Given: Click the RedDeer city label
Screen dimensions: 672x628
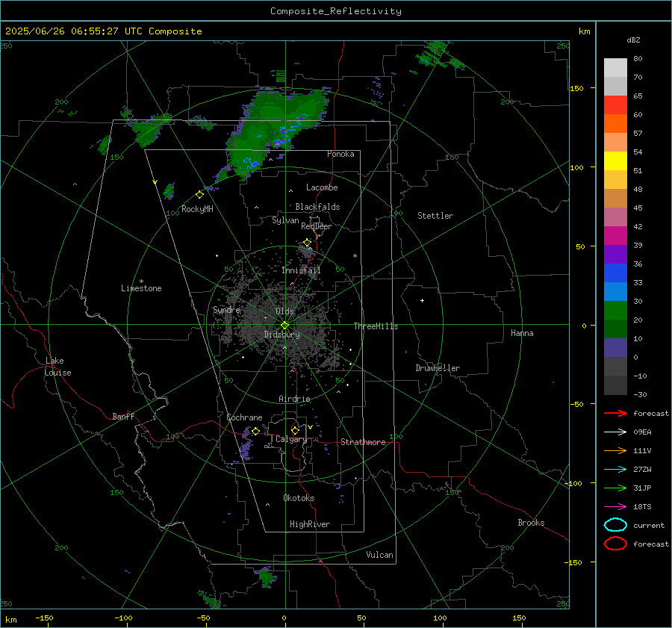Looking at the screenshot, I should (317, 226).
